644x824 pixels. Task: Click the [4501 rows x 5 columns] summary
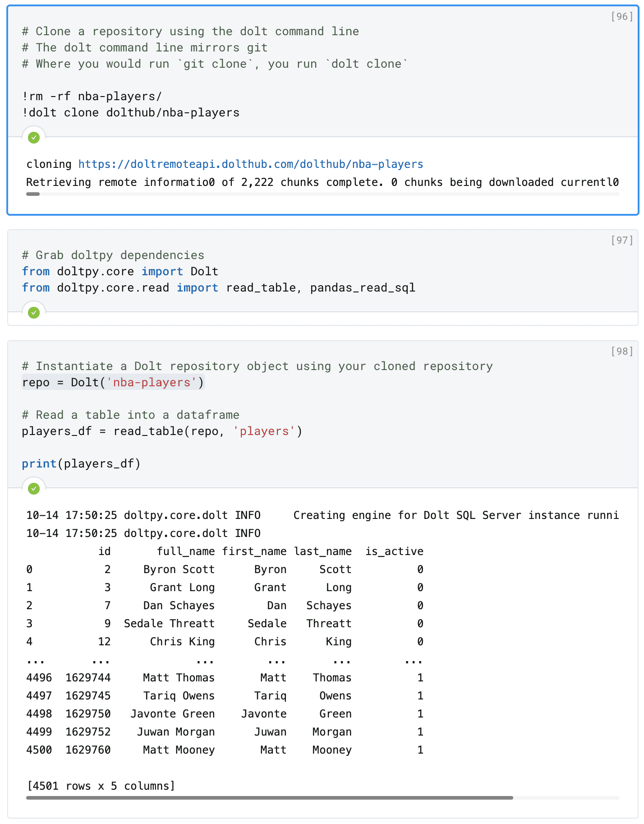(101, 786)
